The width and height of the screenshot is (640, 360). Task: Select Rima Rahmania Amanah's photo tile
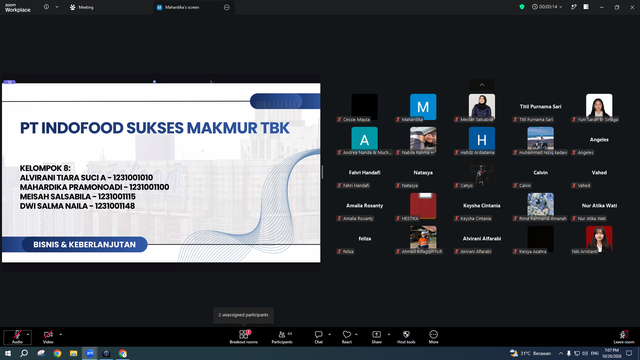540,207
